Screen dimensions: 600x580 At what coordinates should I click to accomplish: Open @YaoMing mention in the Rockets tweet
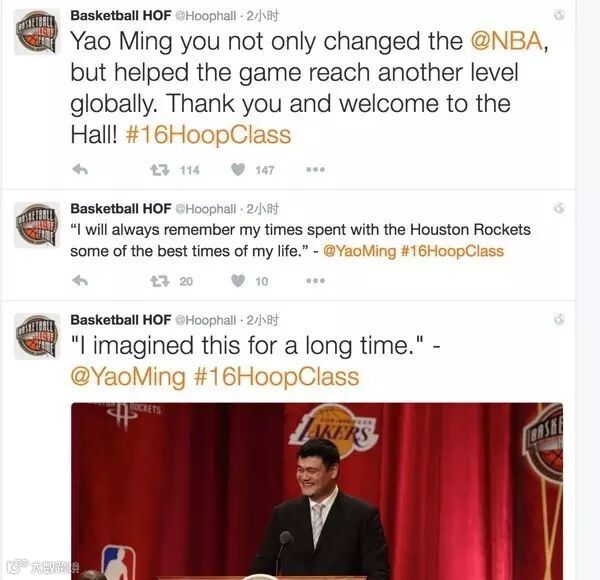[x=360, y=251]
